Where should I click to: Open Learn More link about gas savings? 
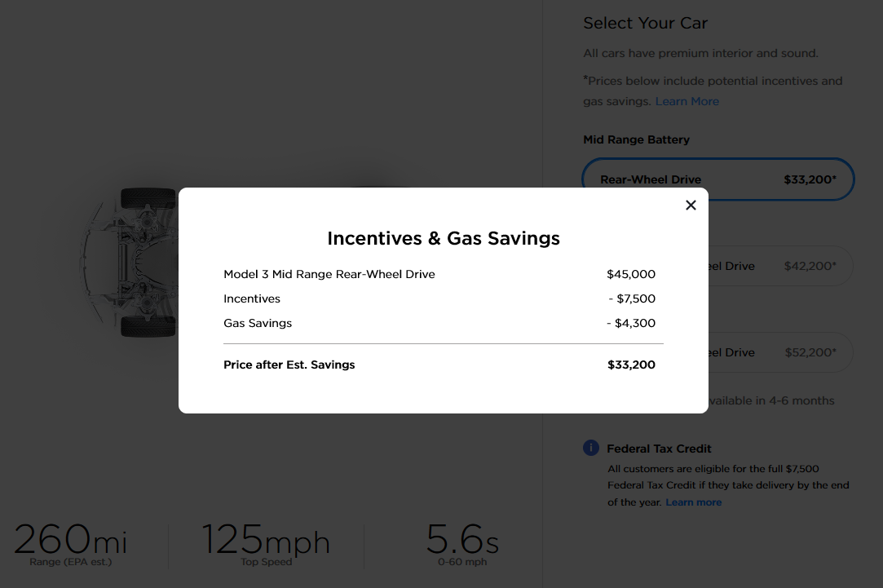[687, 101]
